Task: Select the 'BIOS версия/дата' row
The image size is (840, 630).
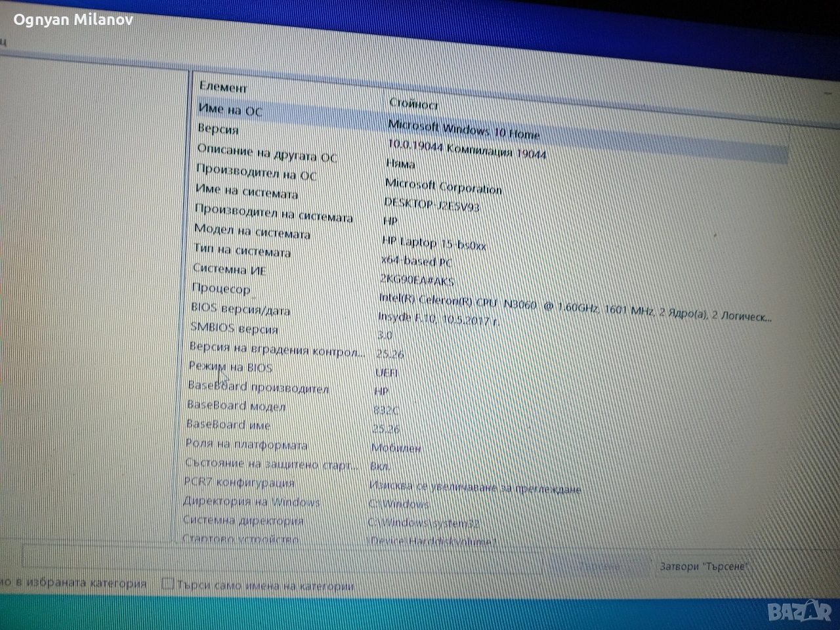Action: 240,308
